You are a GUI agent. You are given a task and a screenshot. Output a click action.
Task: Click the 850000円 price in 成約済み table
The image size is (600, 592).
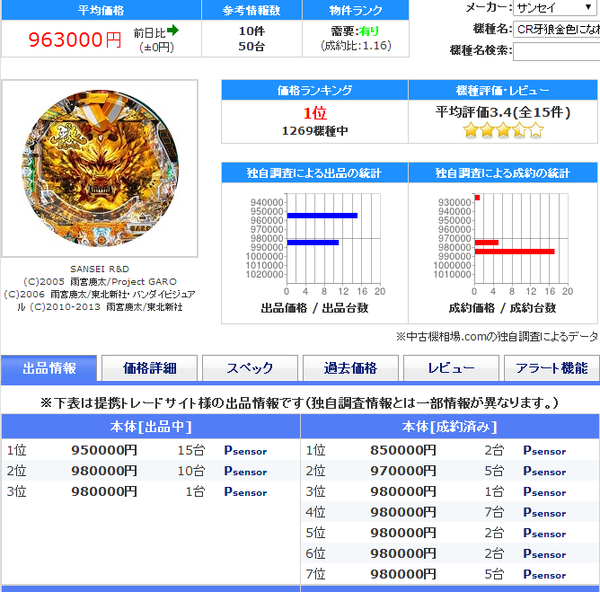point(403,450)
